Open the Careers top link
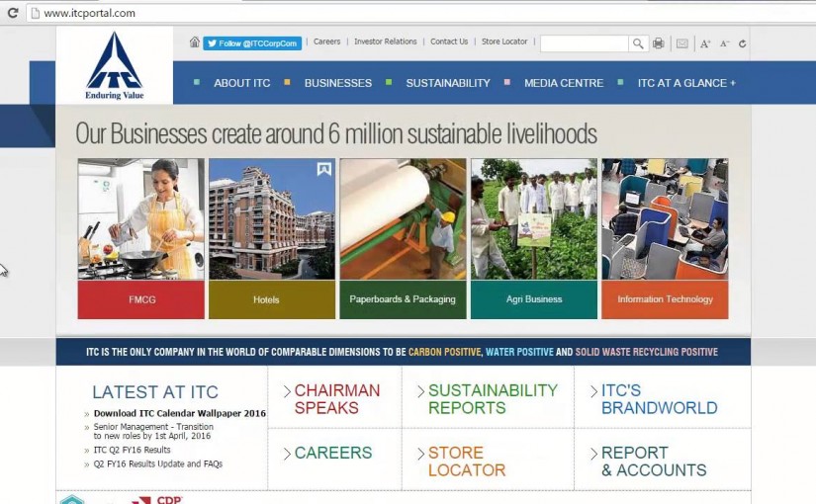The image size is (816, 504). (326, 42)
